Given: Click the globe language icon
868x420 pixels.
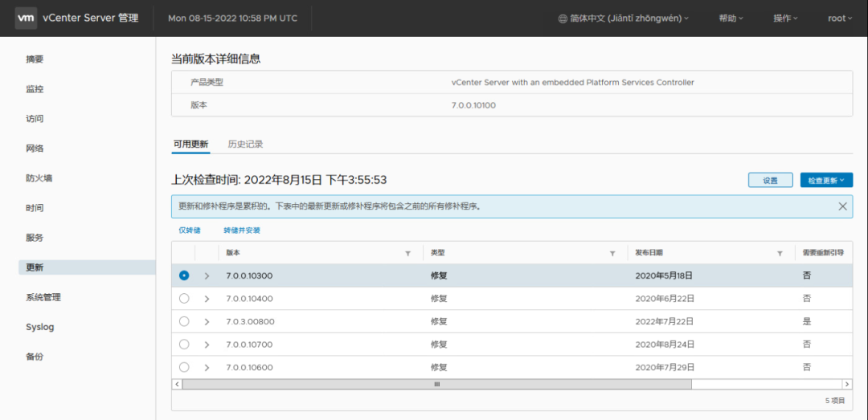Looking at the screenshot, I should pyautogui.click(x=563, y=18).
